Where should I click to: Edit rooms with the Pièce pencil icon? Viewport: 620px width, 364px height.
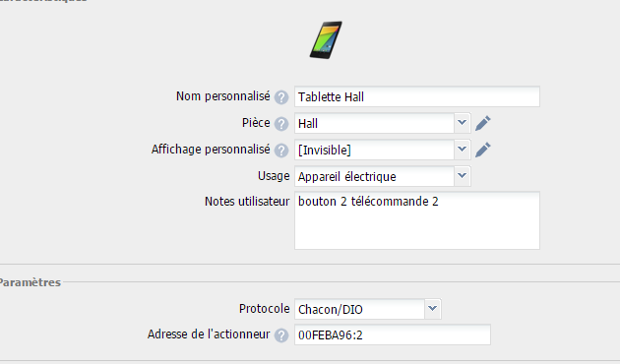483,123
